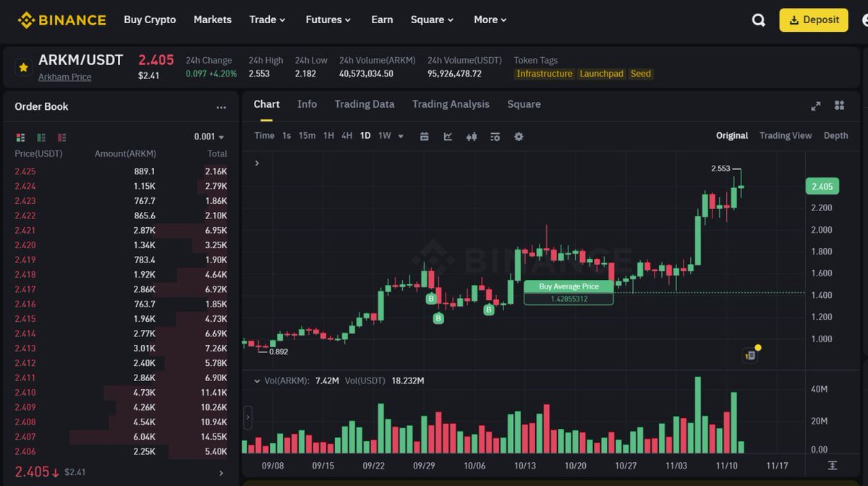Open the search magnifier icon

759,20
